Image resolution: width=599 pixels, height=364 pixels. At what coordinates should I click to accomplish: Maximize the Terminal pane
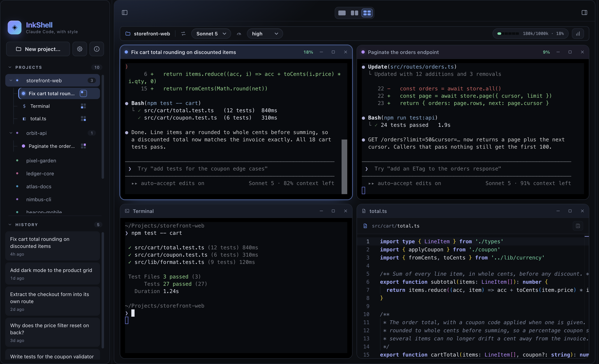(333, 211)
